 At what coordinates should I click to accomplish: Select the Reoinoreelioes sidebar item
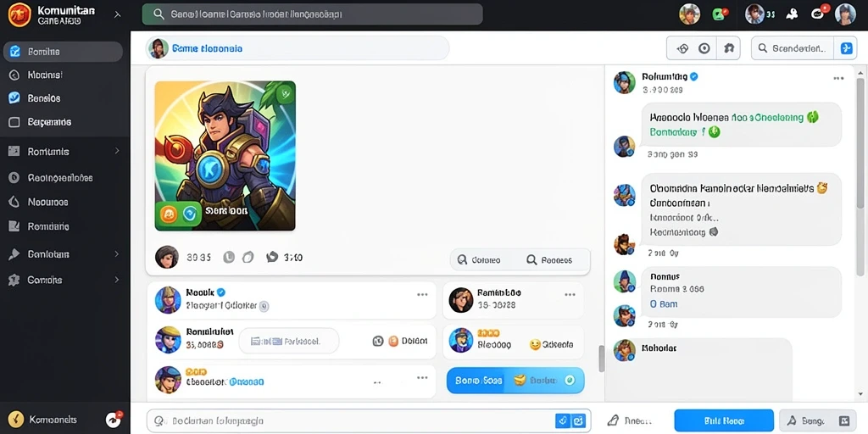[x=64, y=178]
